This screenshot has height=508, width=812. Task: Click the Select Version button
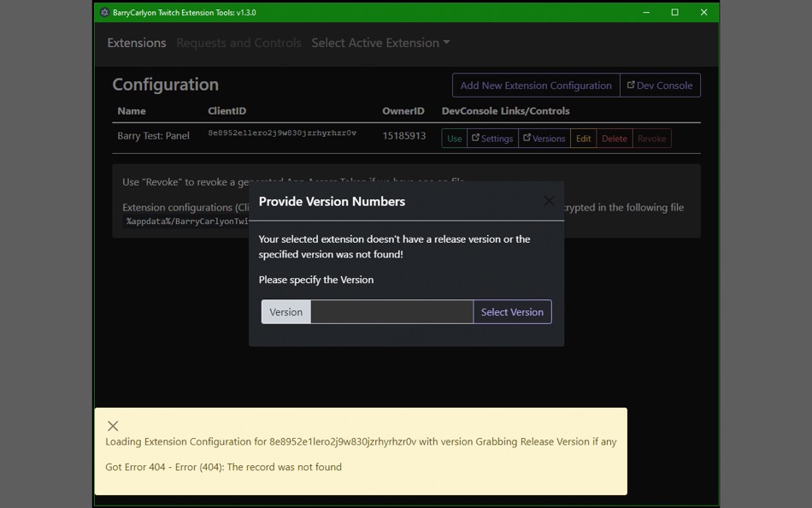512,312
